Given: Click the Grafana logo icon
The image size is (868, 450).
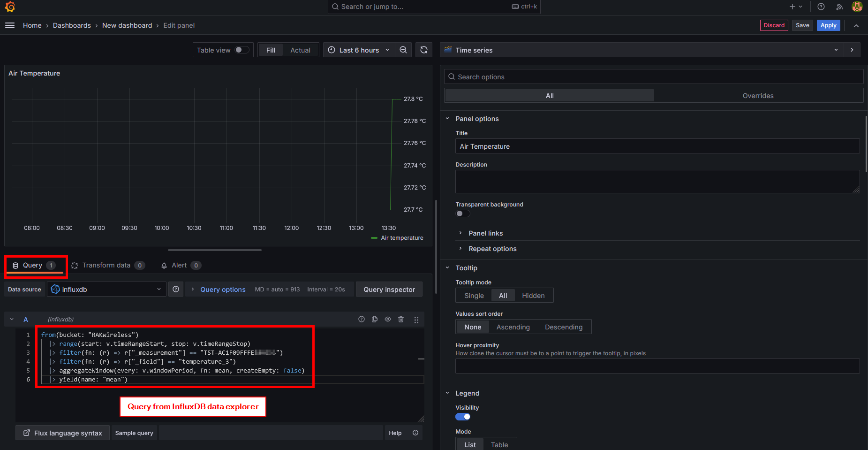Looking at the screenshot, I should coord(10,7).
